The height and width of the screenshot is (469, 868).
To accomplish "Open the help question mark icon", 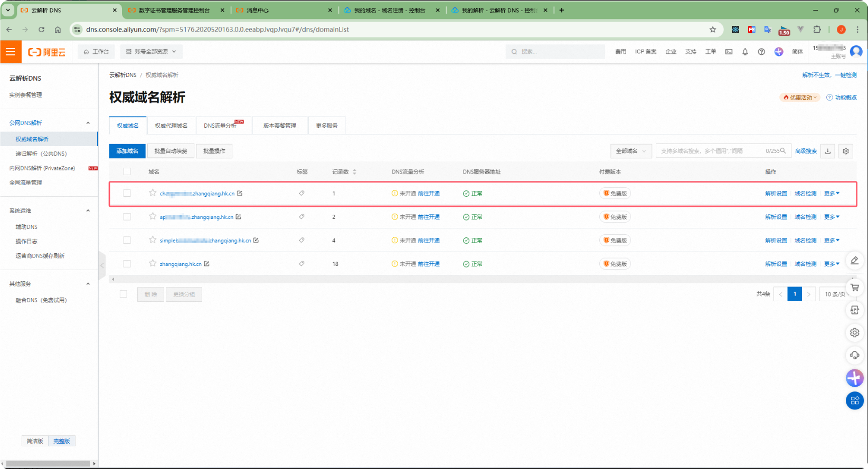I will click(x=761, y=52).
